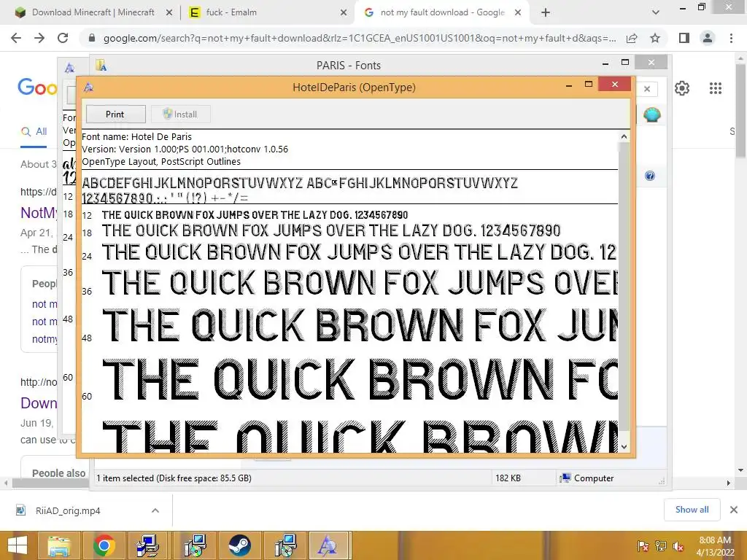Select the All search tab
The image size is (747, 560).
click(34, 132)
